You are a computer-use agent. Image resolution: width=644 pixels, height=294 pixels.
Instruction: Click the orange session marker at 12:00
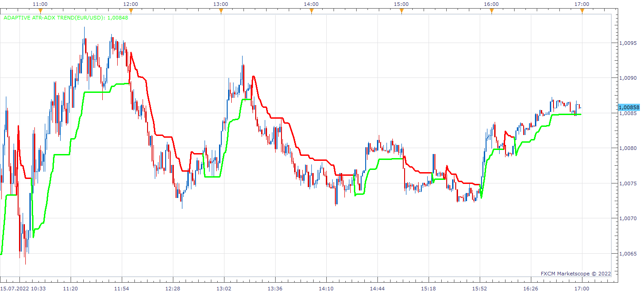coord(130,11)
